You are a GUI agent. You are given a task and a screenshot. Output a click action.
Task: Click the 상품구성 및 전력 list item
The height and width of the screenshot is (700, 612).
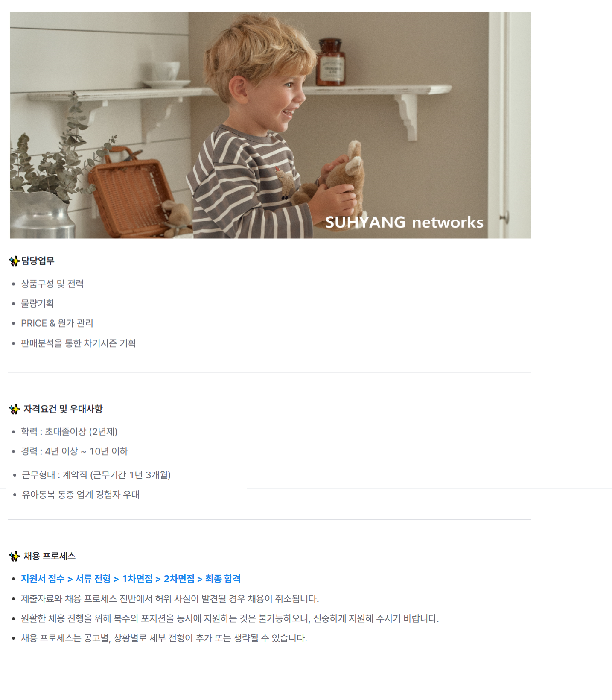click(x=52, y=284)
